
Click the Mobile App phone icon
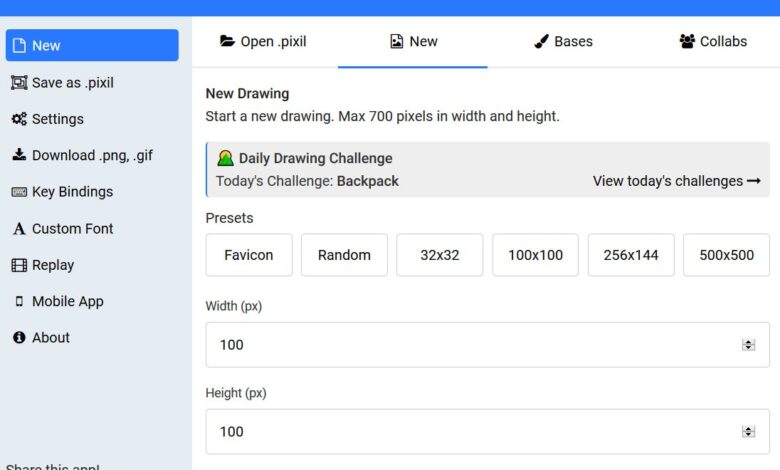tap(19, 302)
